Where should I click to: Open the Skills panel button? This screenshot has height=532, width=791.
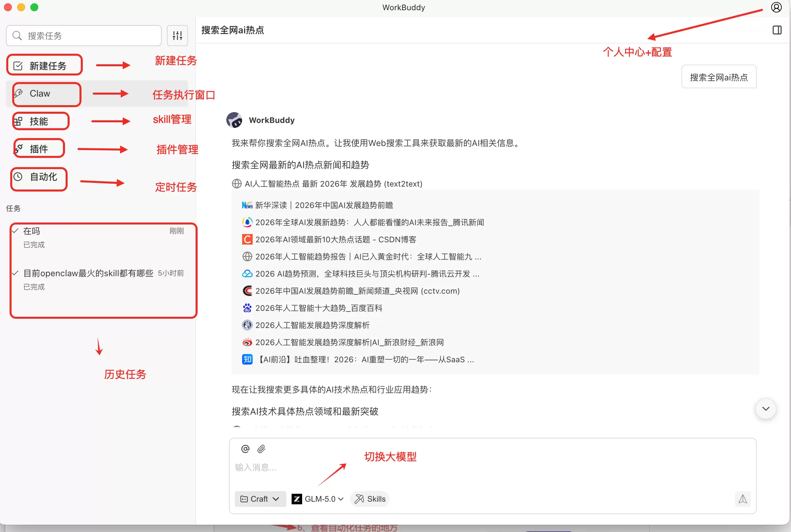[369, 499]
